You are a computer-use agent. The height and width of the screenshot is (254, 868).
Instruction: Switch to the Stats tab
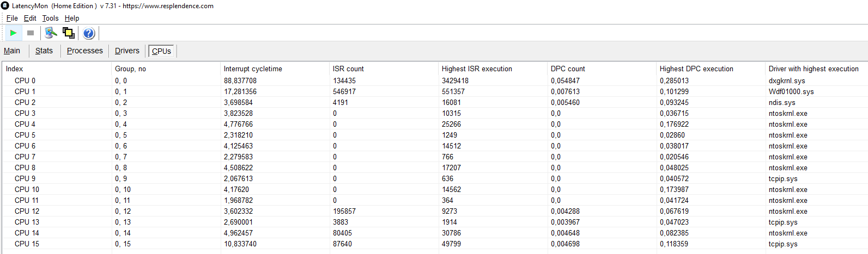pos(44,51)
